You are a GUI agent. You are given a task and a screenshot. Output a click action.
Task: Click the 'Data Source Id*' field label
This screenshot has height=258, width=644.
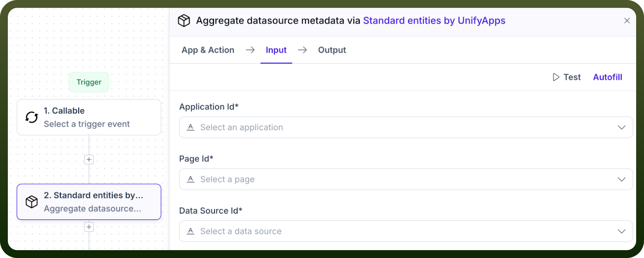[x=210, y=211]
